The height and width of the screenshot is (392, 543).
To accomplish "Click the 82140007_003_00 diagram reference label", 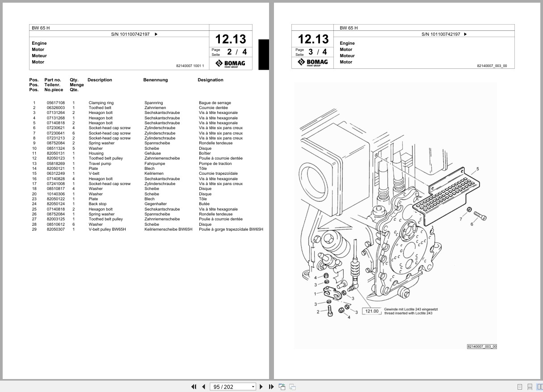I will [x=482, y=346].
